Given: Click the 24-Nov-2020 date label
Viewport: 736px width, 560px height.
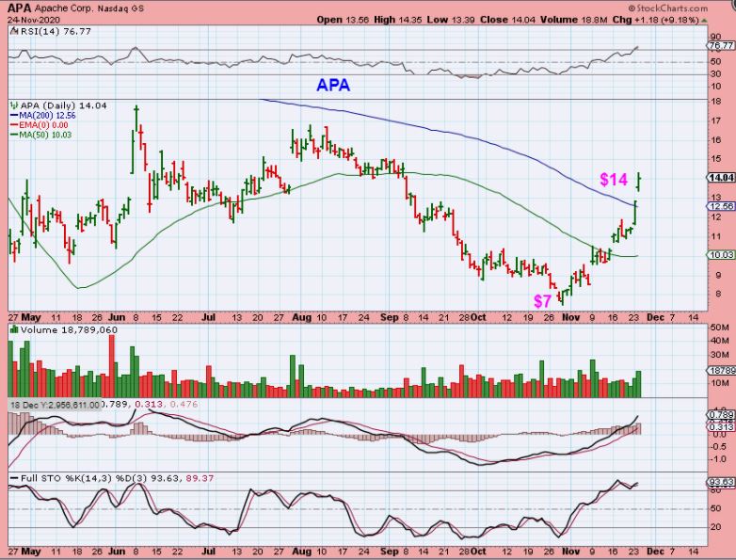Looking at the screenshot, I should (x=33, y=20).
